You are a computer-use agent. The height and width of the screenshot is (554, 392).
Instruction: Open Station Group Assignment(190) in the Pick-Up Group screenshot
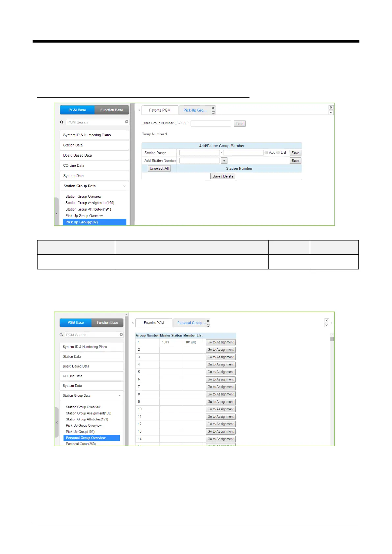coord(90,203)
